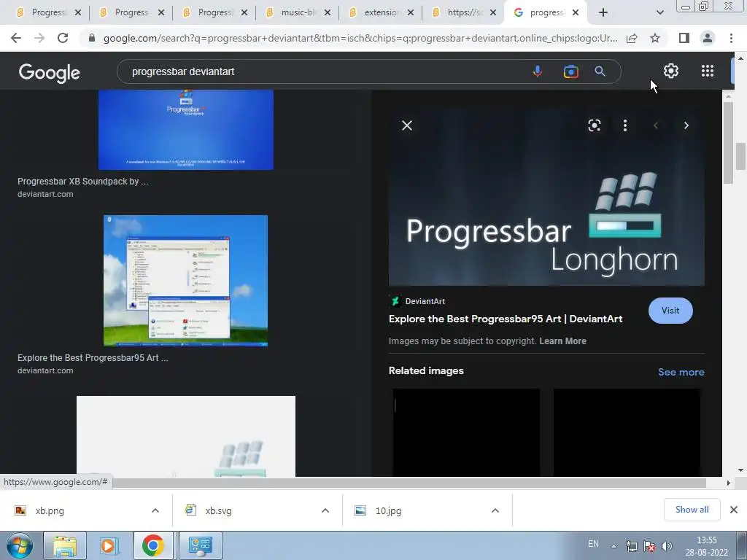Bookmark this page with the star icon

pos(655,38)
